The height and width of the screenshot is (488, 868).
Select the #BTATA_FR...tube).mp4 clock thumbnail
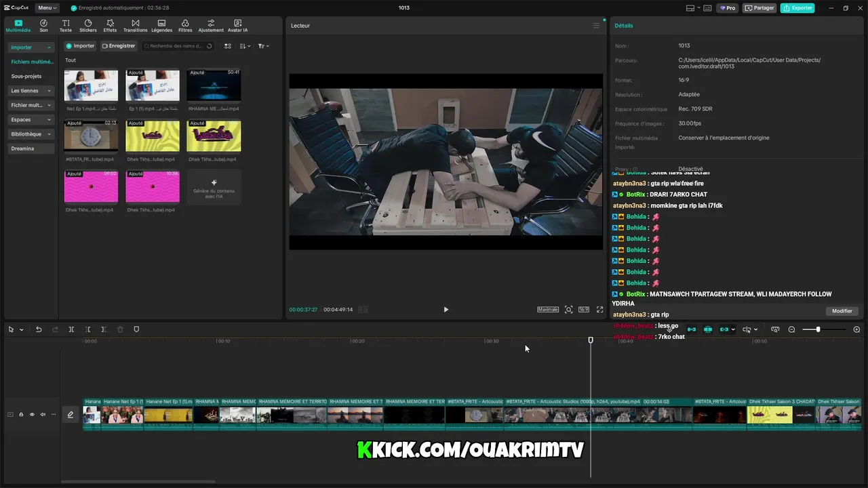(91, 136)
